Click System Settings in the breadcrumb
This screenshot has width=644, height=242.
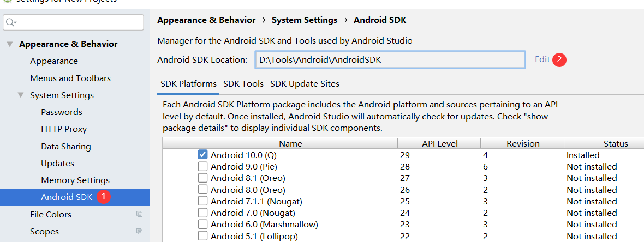pos(305,20)
